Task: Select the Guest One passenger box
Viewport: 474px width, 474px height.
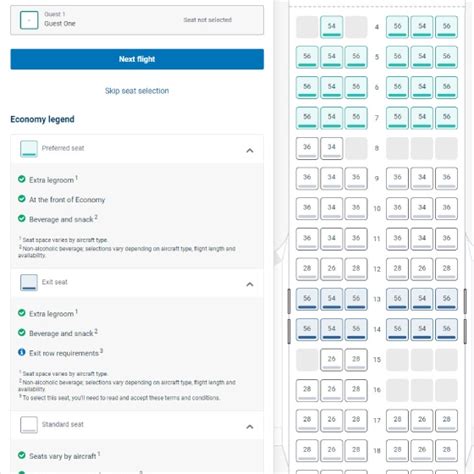Action: point(137,20)
